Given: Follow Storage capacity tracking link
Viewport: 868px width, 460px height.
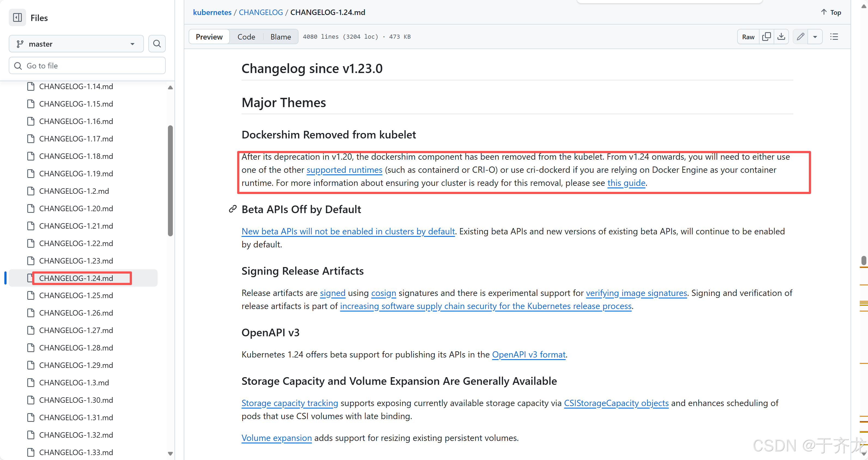Looking at the screenshot, I should point(290,403).
